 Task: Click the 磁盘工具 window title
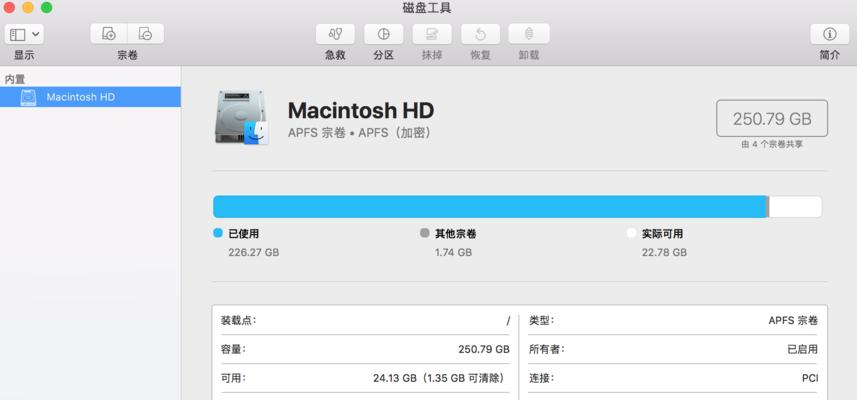(x=427, y=8)
